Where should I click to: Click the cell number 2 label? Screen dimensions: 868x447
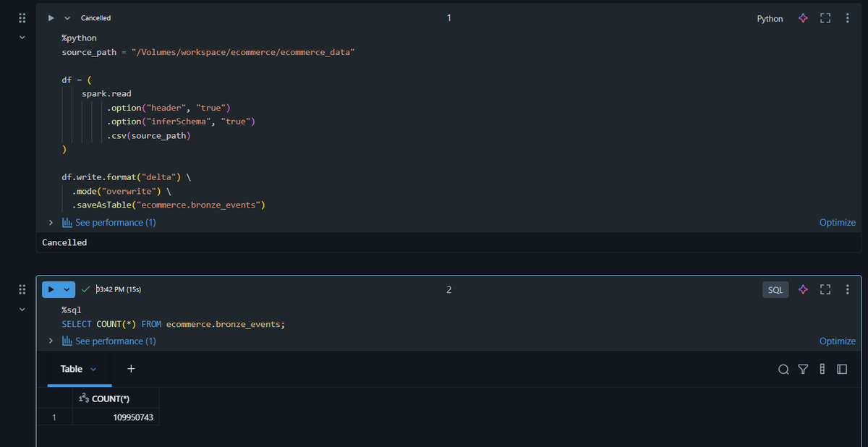[448, 289]
